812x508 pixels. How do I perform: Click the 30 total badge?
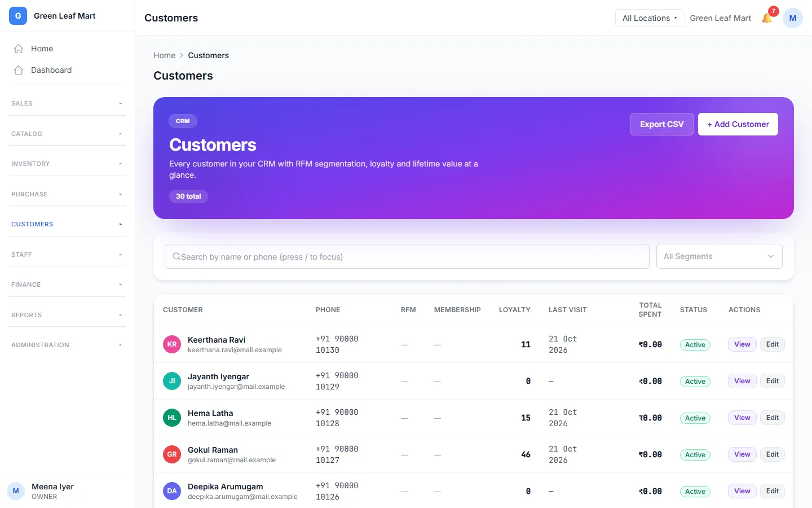coord(188,196)
